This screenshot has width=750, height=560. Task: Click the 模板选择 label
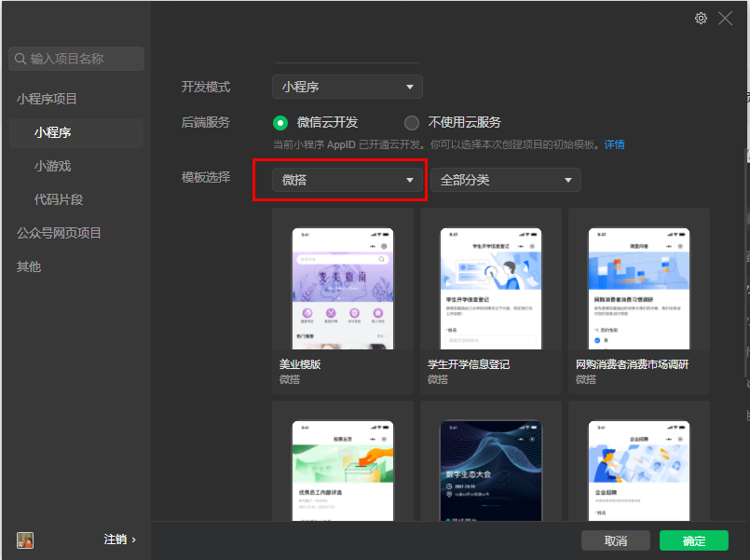(x=206, y=177)
